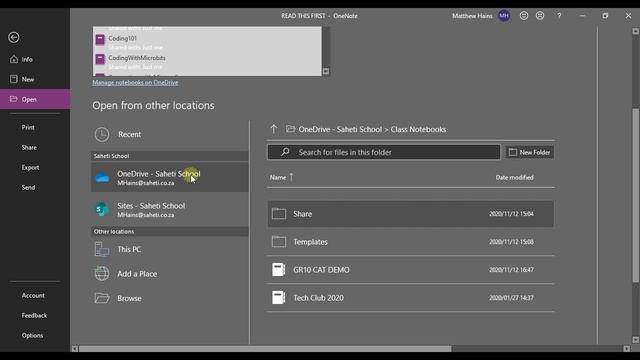Select the Recent location
The image size is (640, 360).
click(x=169, y=134)
